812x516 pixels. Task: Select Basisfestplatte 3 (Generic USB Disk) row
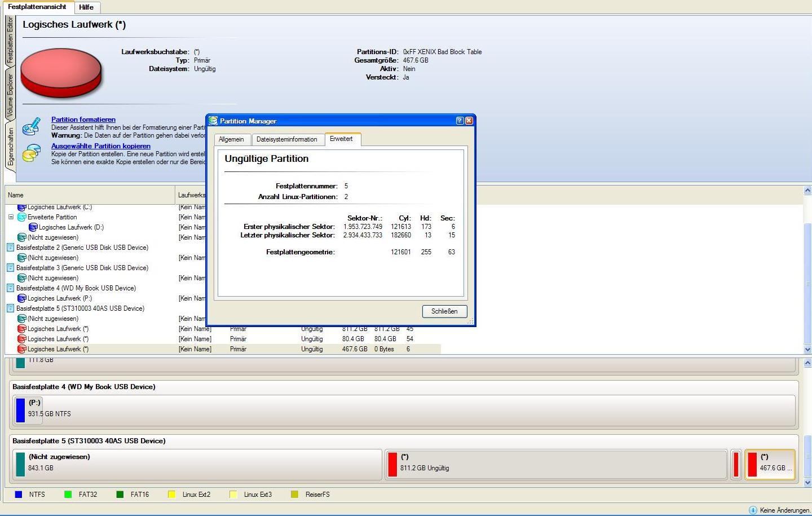pyautogui.click(x=82, y=268)
